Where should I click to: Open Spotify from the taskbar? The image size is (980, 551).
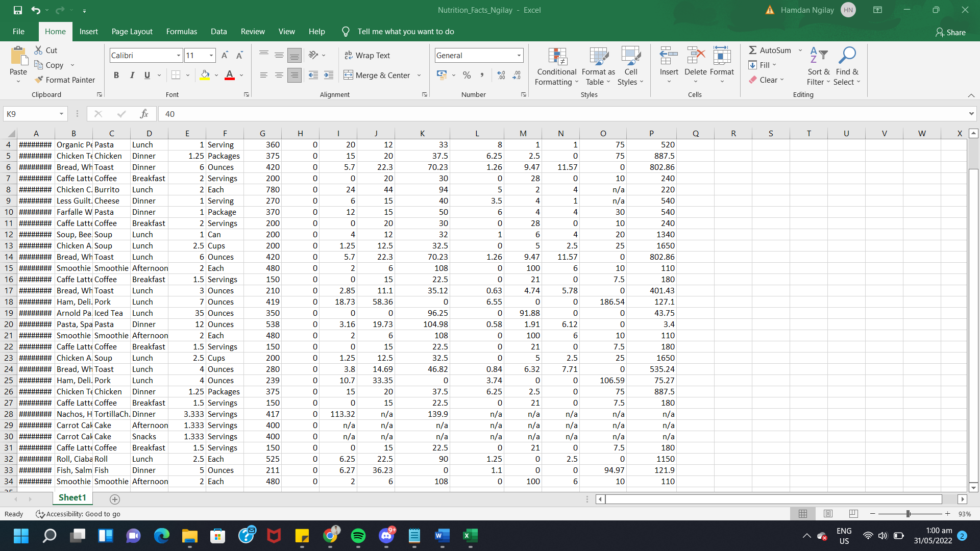tap(358, 536)
